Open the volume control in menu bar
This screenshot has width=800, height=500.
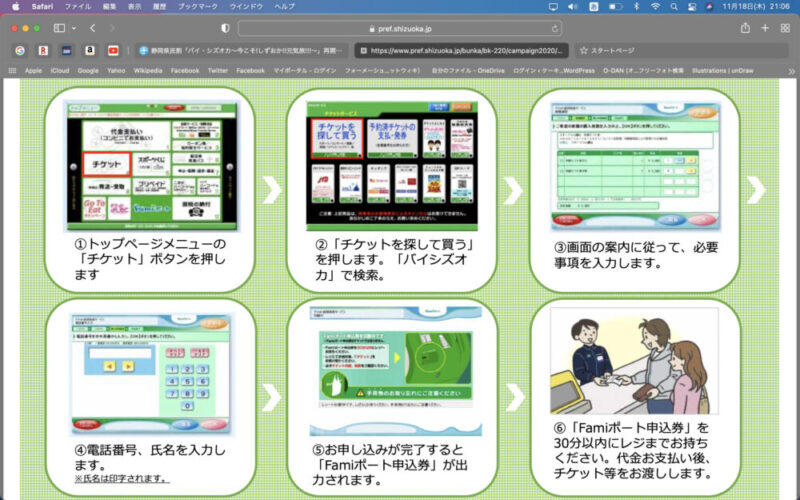pyautogui.click(x=573, y=7)
